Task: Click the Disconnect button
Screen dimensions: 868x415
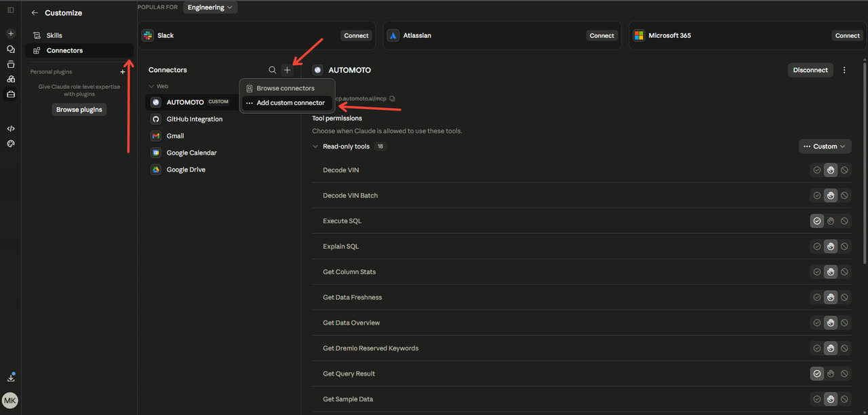Action: click(810, 70)
